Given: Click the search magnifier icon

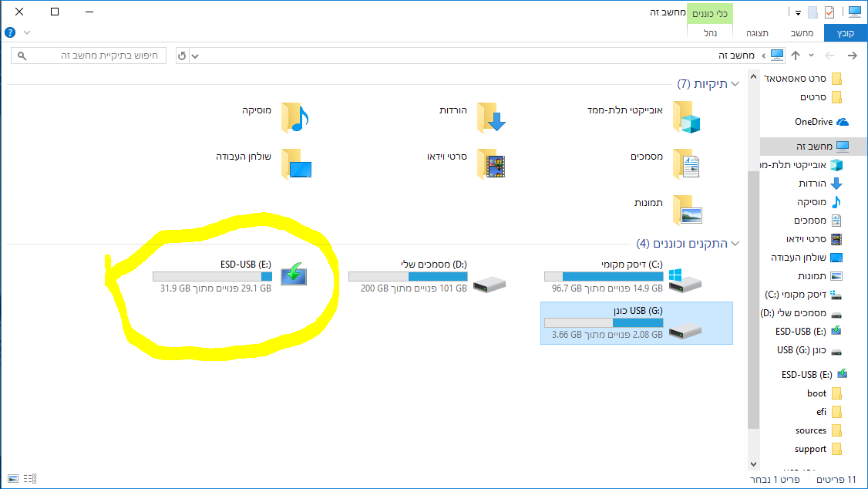Looking at the screenshot, I should (22, 56).
